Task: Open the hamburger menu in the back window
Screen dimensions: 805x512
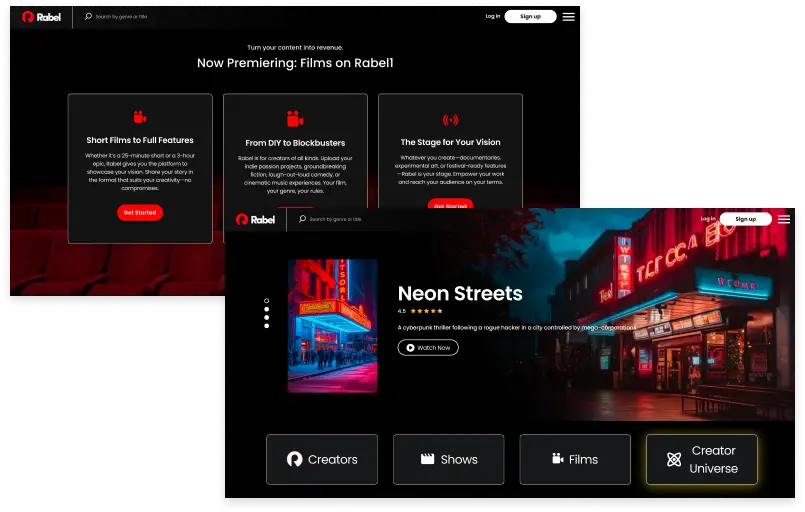Action: pyautogui.click(x=568, y=17)
